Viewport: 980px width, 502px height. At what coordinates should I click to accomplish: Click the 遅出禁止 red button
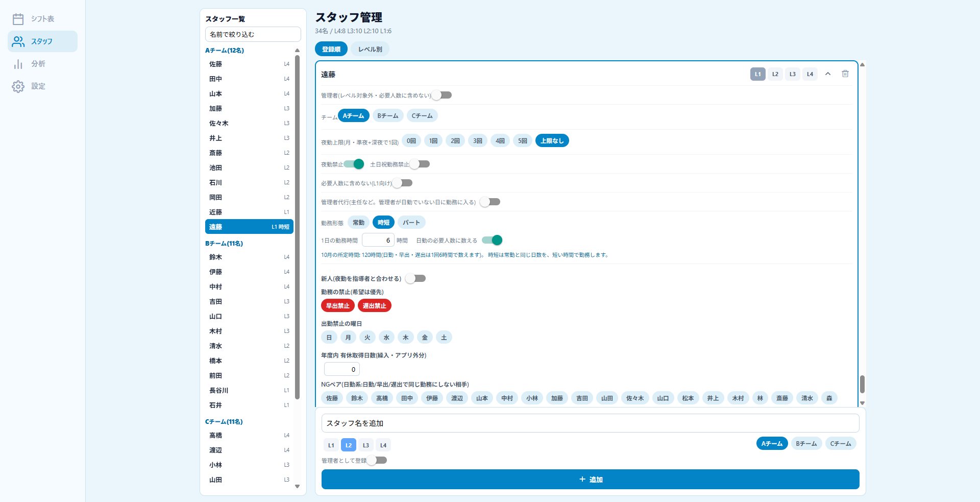tap(375, 305)
